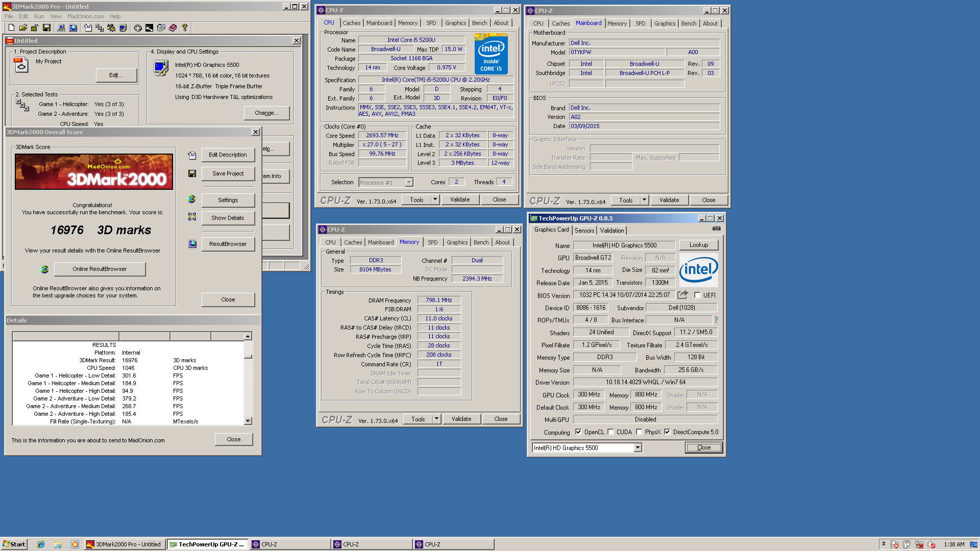Click the icon beside the Settings button
This screenshot has height=551, width=980.
[x=191, y=199]
